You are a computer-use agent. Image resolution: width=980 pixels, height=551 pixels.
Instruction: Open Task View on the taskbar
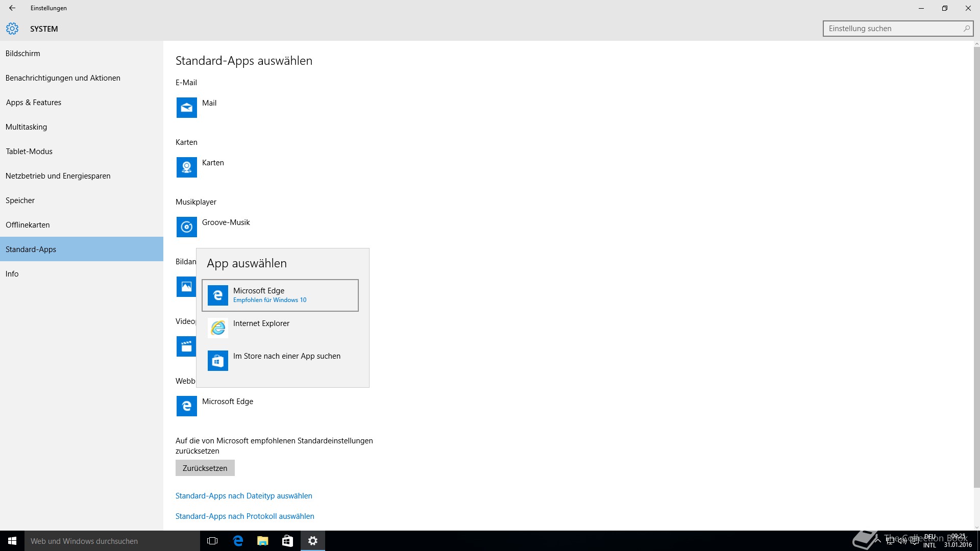212,541
